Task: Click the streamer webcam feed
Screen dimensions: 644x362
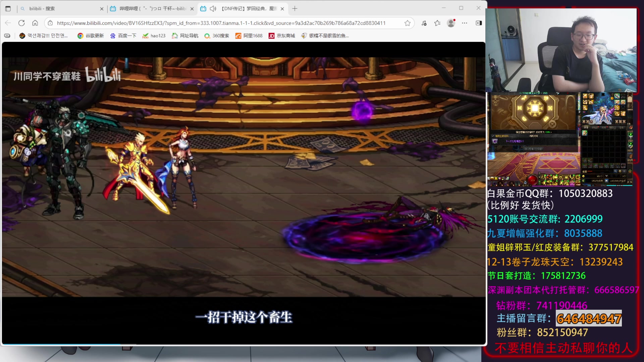Action: 561,50
